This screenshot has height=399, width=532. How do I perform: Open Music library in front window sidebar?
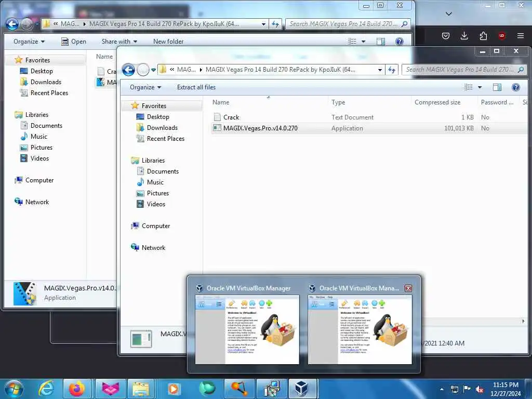[155, 182]
